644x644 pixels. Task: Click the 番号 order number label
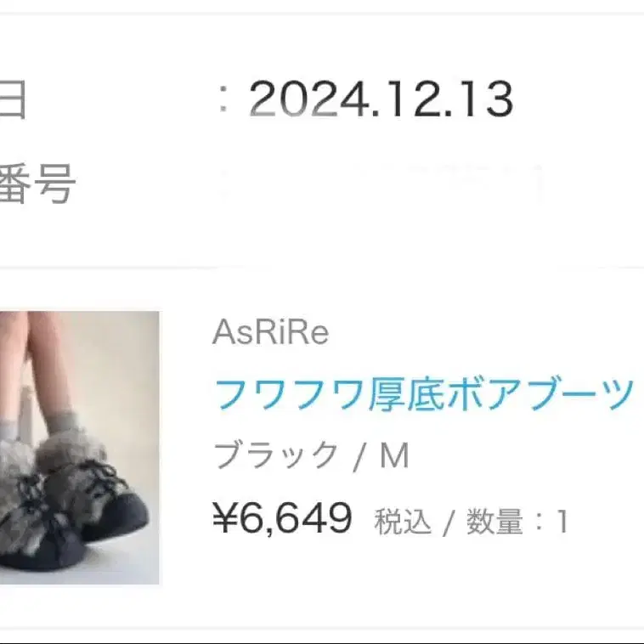(x=37, y=184)
